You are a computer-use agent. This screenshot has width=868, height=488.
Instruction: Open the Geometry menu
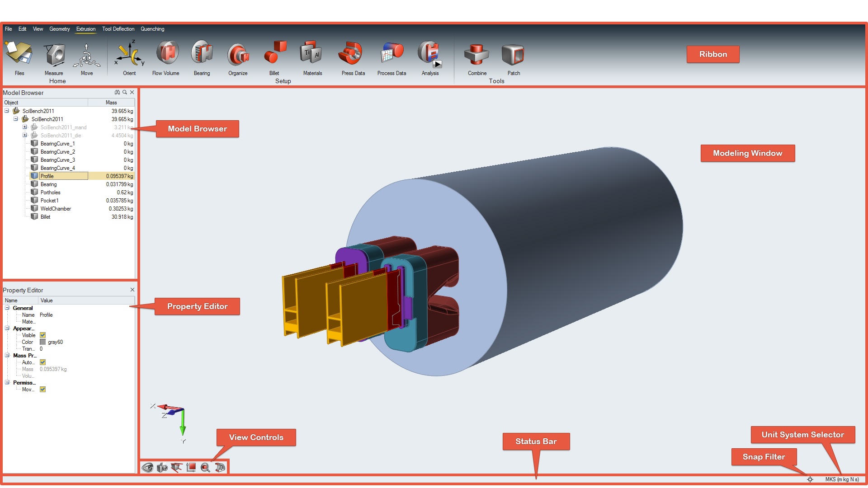(59, 29)
